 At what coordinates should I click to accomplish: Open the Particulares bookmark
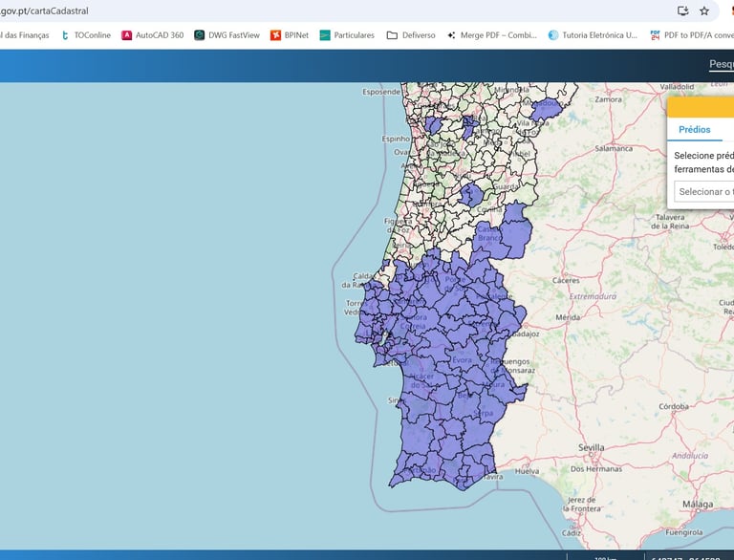point(347,35)
